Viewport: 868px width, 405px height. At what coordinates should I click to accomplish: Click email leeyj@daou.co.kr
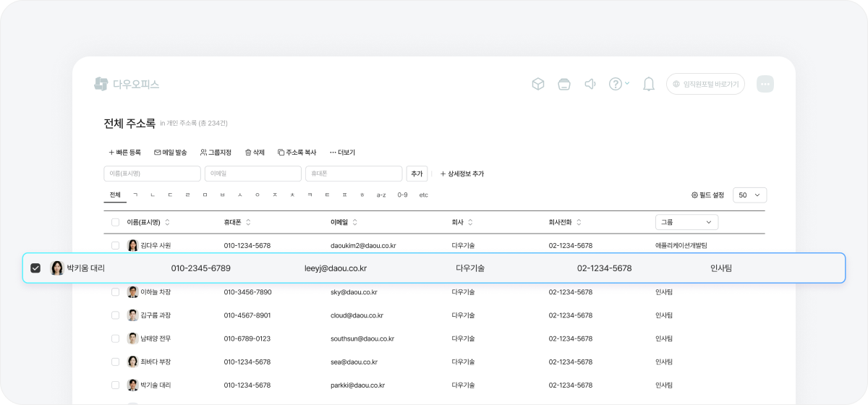pyautogui.click(x=336, y=268)
